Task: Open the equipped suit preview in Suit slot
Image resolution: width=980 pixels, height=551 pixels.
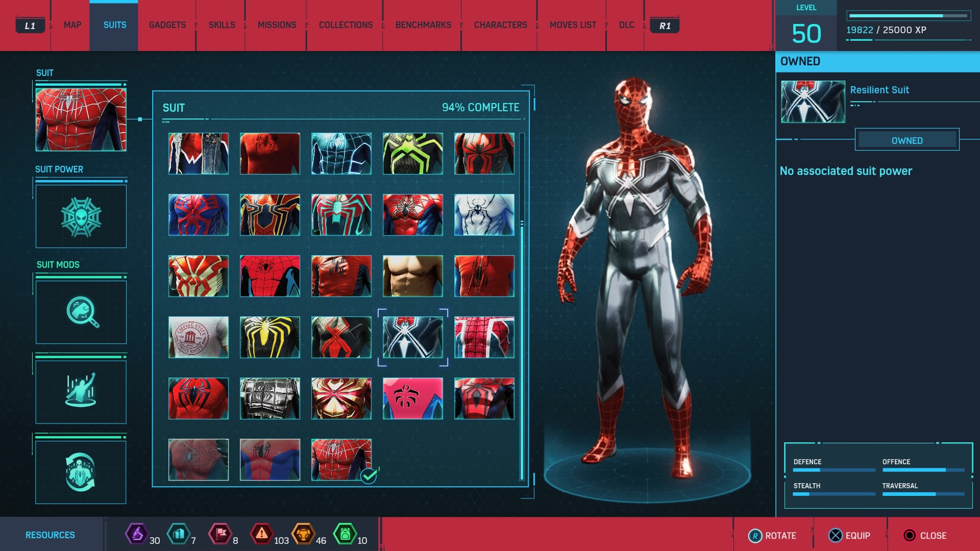Action: tap(81, 119)
